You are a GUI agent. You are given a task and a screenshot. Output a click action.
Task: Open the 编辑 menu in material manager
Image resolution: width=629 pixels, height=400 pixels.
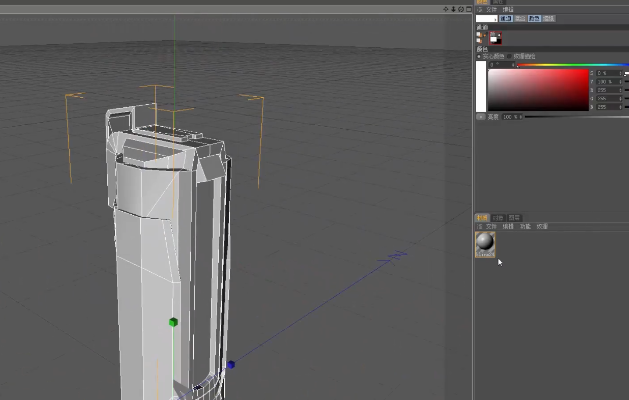(508, 227)
